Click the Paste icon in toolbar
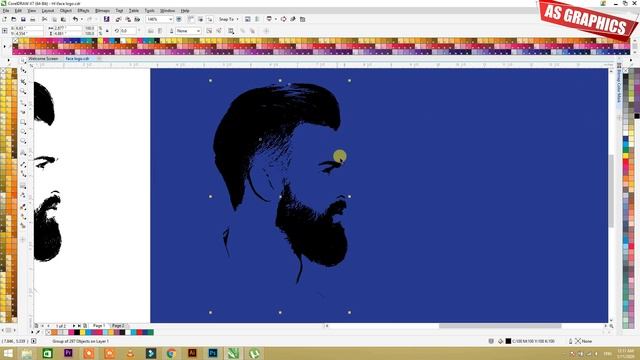 pyautogui.click(x=63, y=19)
